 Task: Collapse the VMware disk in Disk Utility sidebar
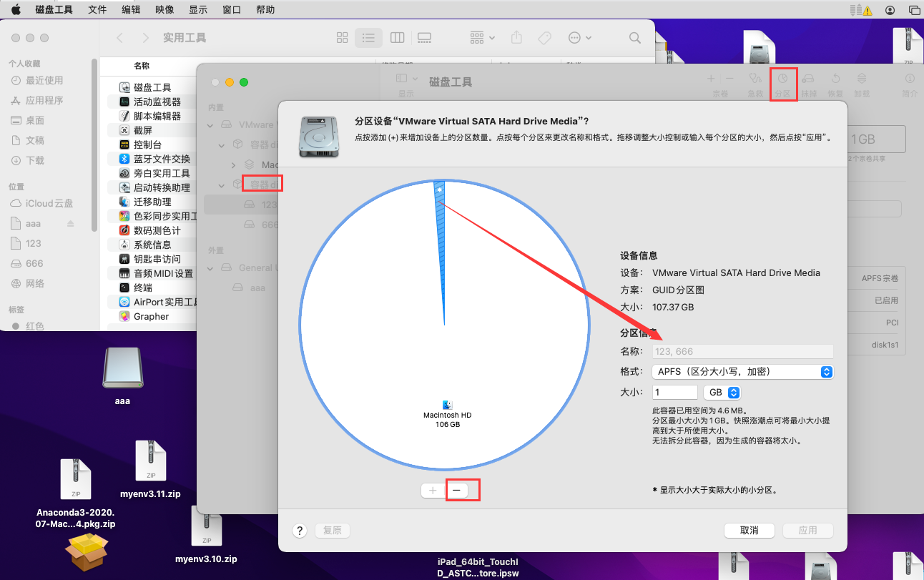(x=210, y=124)
